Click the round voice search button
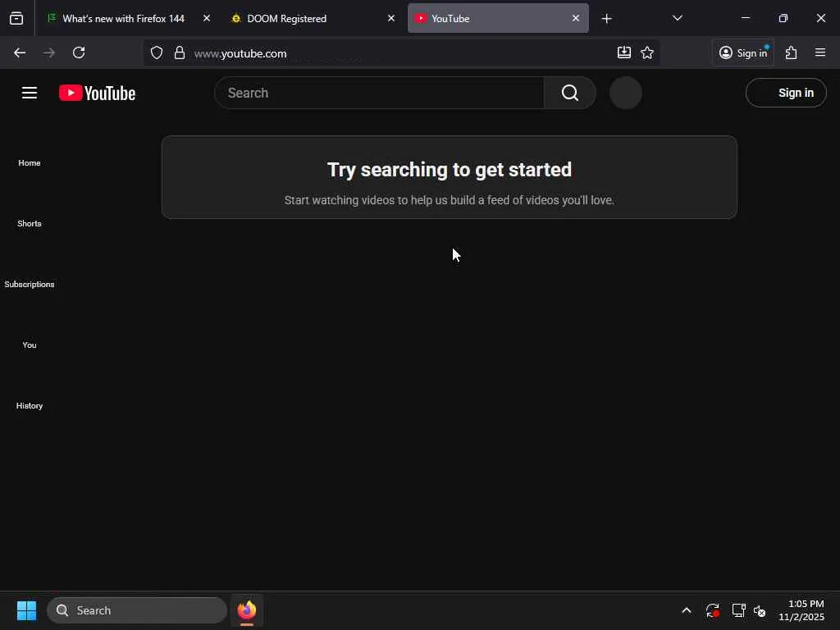The image size is (840, 630). 626,93
